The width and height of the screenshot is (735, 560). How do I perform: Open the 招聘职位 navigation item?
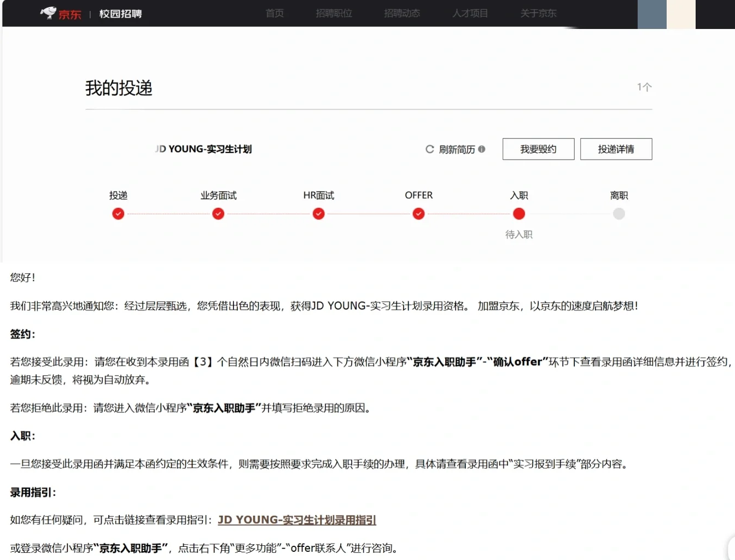(334, 13)
